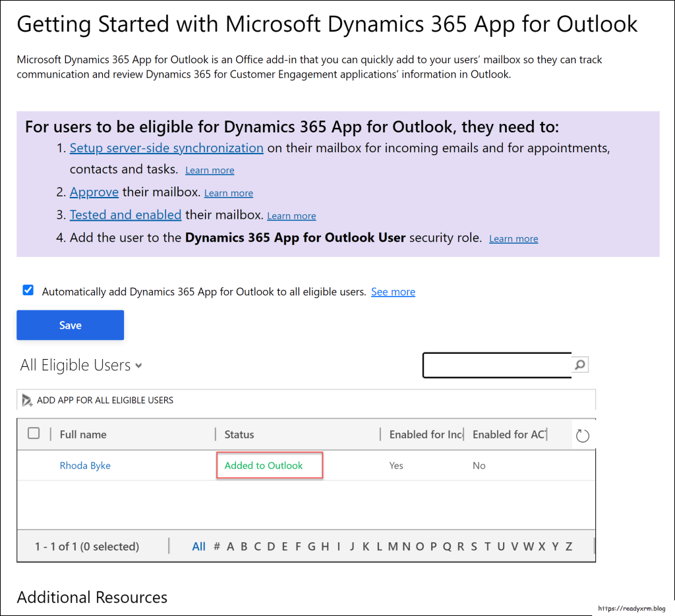Select the All alphabet filter
Screen dimensions: 675x616
[x=198, y=546]
